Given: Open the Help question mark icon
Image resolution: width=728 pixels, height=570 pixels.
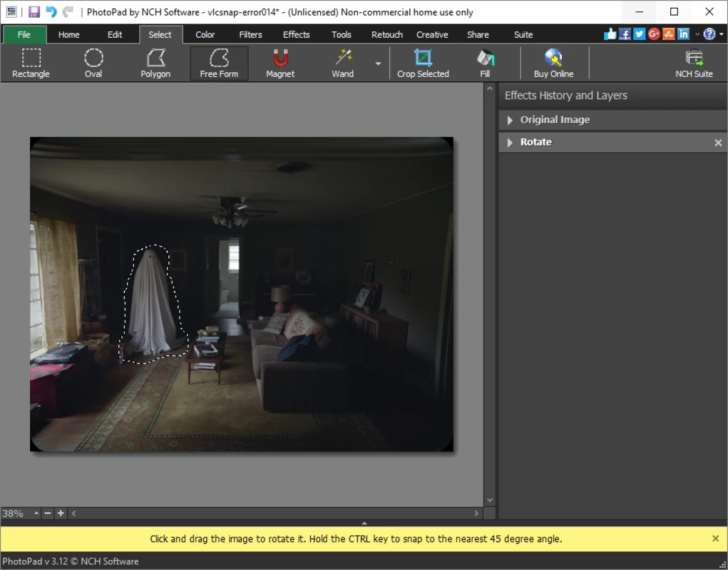Looking at the screenshot, I should pos(709,34).
